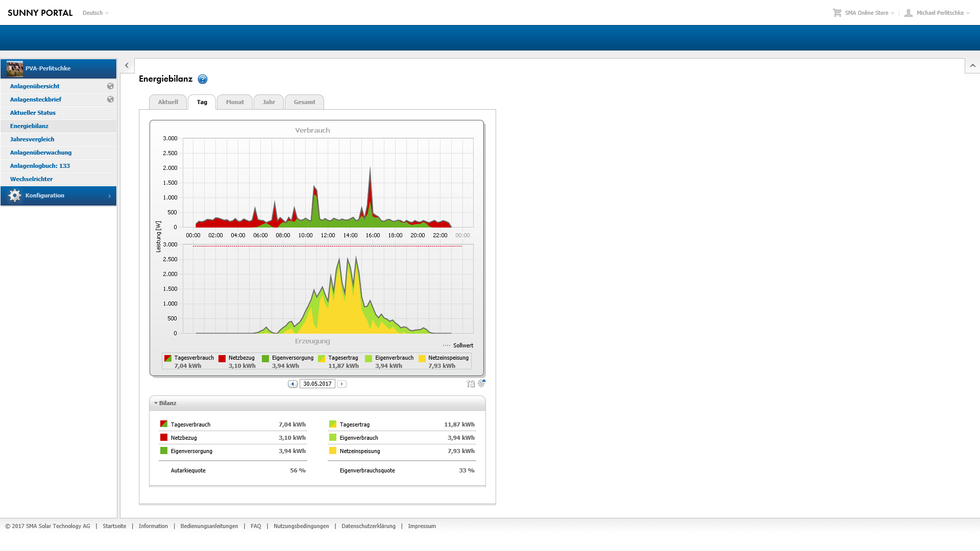Expand the Konfiguration menu
This screenshot has height=551, width=980.
click(x=58, y=196)
